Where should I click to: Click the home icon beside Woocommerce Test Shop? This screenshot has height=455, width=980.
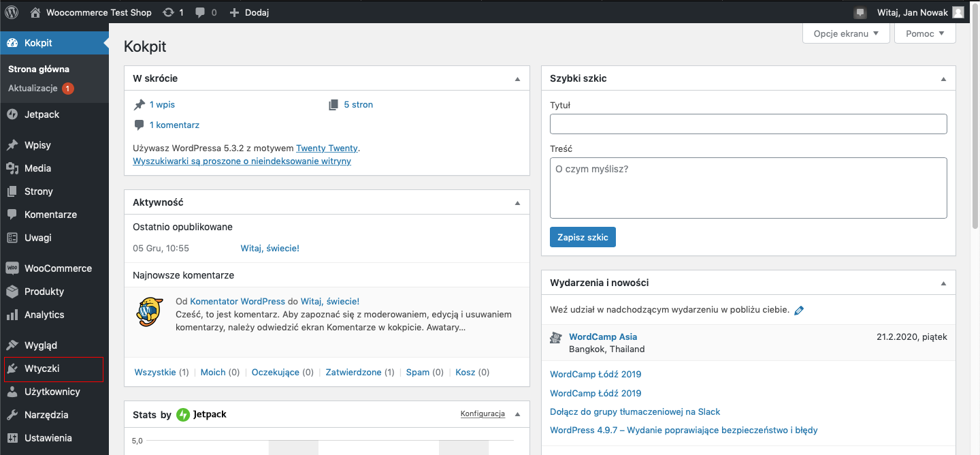coord(35,12)
